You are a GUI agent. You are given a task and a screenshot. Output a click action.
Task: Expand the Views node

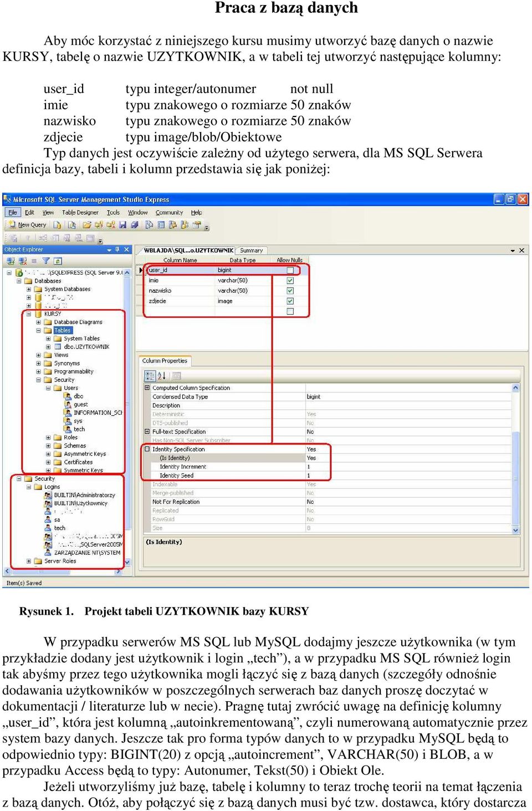[39, 355]
